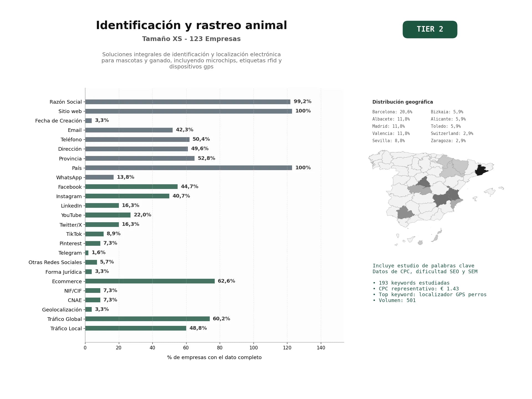Click the 'Tráfico Global' value 60,2%
The height and width of the screenshot is (399, 532).
pyautogui.click(x=221, y=319)
